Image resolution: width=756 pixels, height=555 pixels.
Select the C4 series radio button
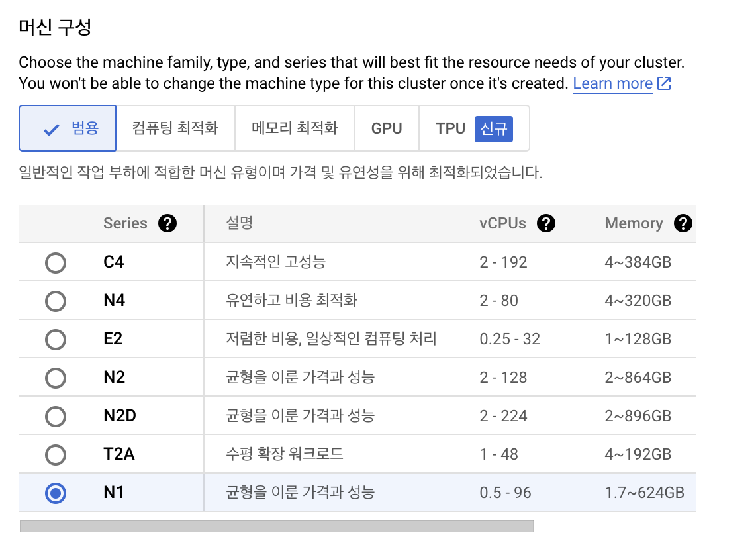(x=56, y=262)
